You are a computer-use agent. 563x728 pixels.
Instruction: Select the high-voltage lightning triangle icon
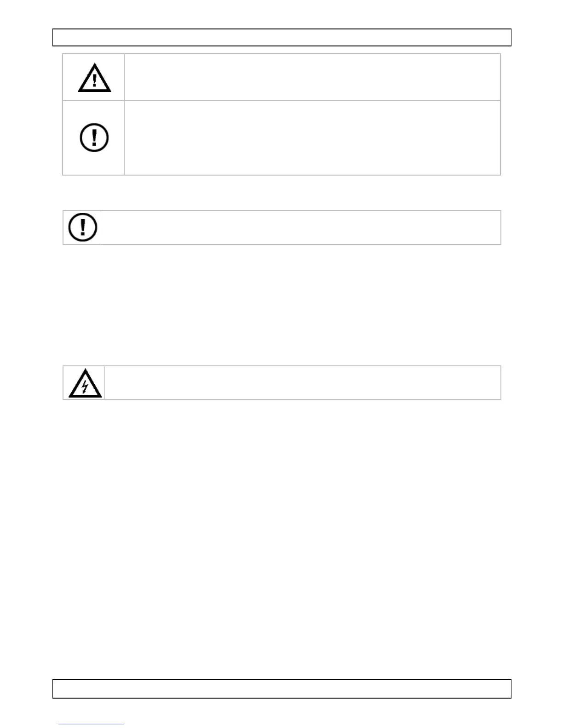[85, 384]
